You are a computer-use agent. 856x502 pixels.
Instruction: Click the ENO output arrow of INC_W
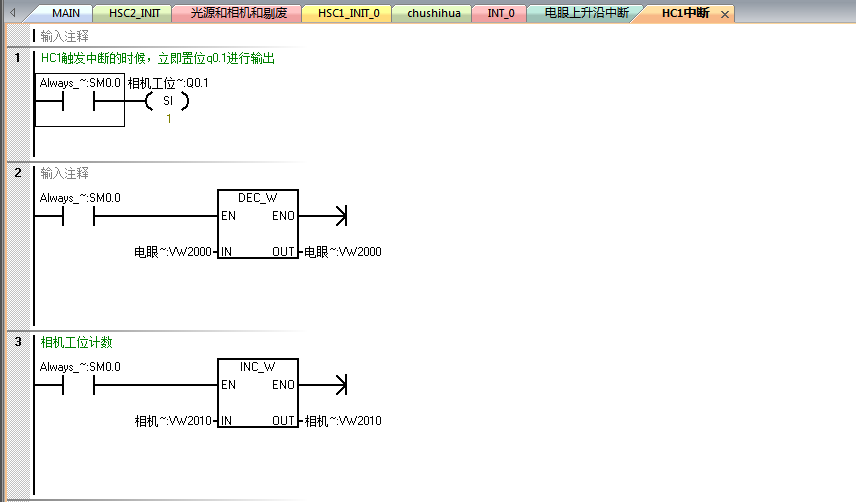tap(340, 385)
